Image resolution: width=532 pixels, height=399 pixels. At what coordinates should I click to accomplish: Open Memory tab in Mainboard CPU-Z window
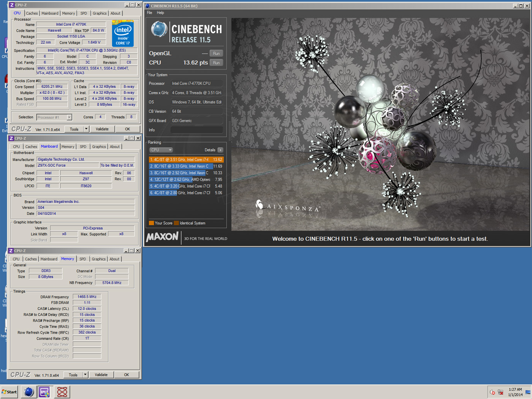click(x=68, y=147)
